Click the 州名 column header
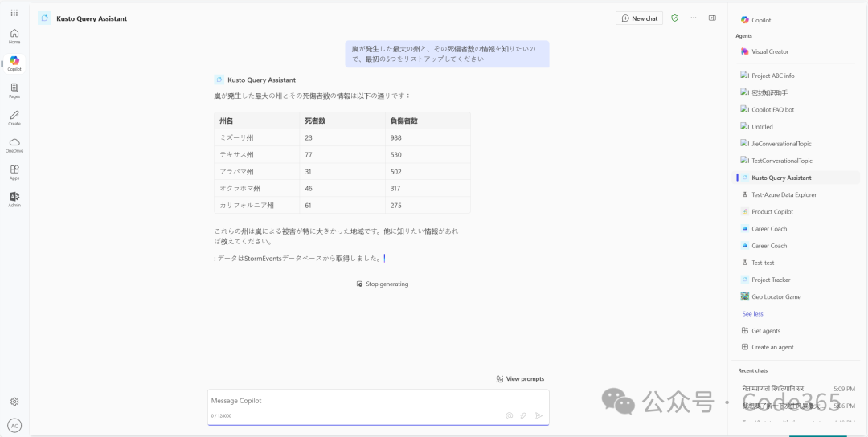This screenshot has height=437, width=868. pyautogui.click(x=257, y=120)
